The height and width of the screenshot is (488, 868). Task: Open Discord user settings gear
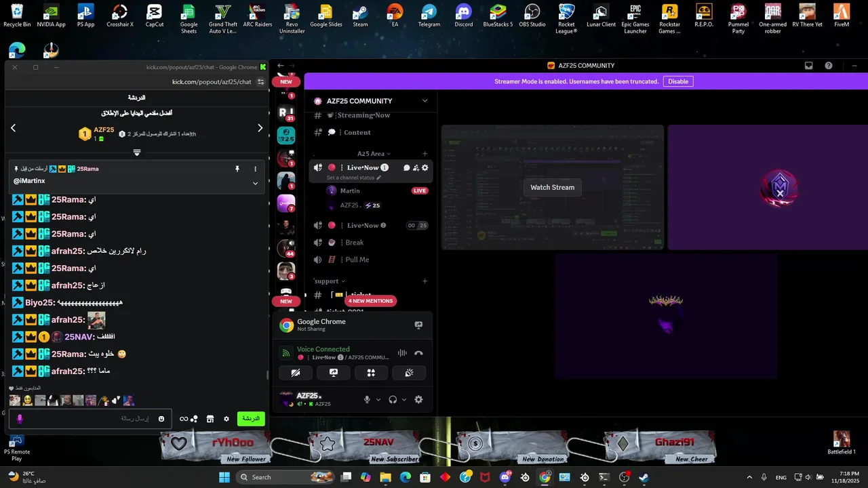coord(418,400)
